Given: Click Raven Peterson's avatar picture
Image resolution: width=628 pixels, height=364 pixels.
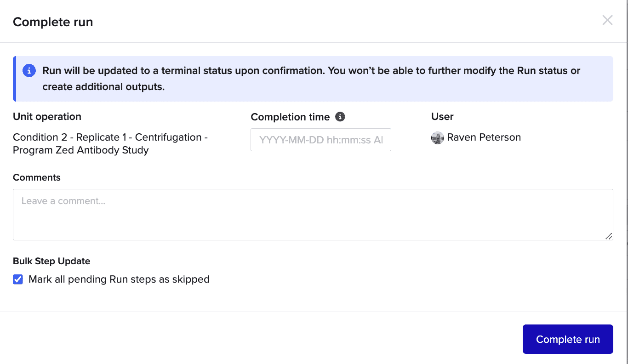Looking at the screenshot, I should click(438, 137).
